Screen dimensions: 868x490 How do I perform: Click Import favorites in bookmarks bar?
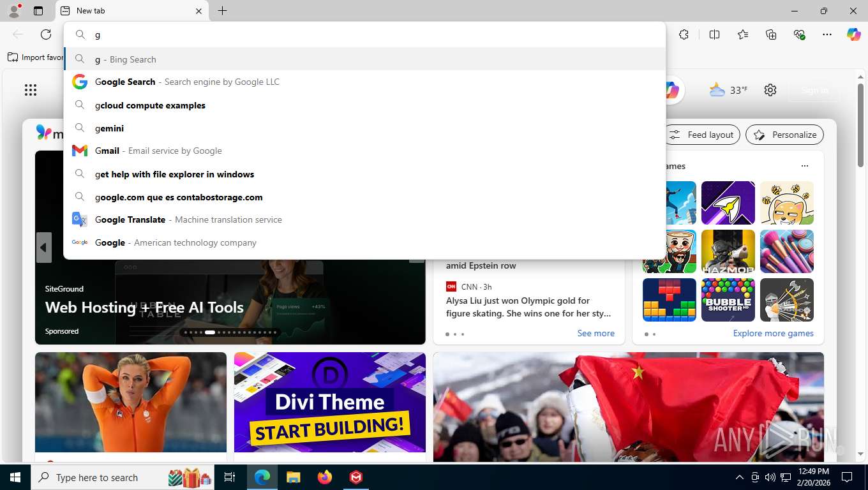(x=35, y=57)
